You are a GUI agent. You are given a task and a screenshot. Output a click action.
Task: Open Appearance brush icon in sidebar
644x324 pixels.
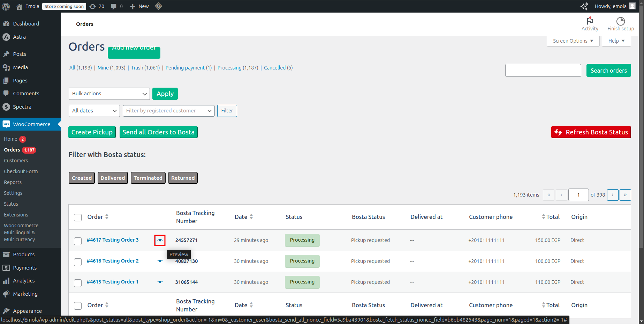click(6, 311)
